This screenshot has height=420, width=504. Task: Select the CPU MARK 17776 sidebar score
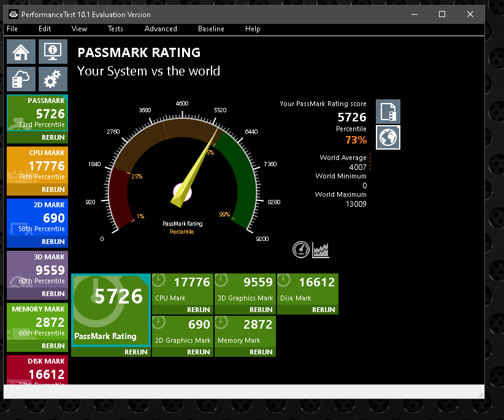[37, 165]
